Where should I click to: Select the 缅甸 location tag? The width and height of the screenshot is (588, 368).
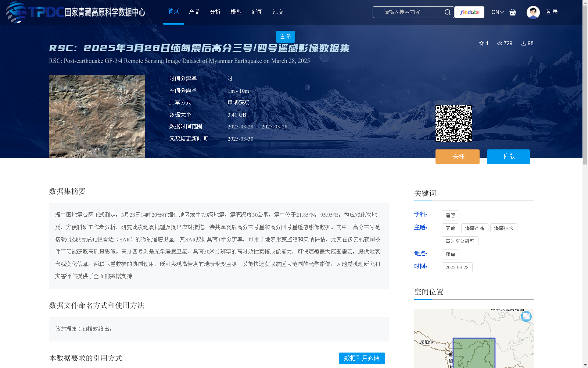pos(451,255)
